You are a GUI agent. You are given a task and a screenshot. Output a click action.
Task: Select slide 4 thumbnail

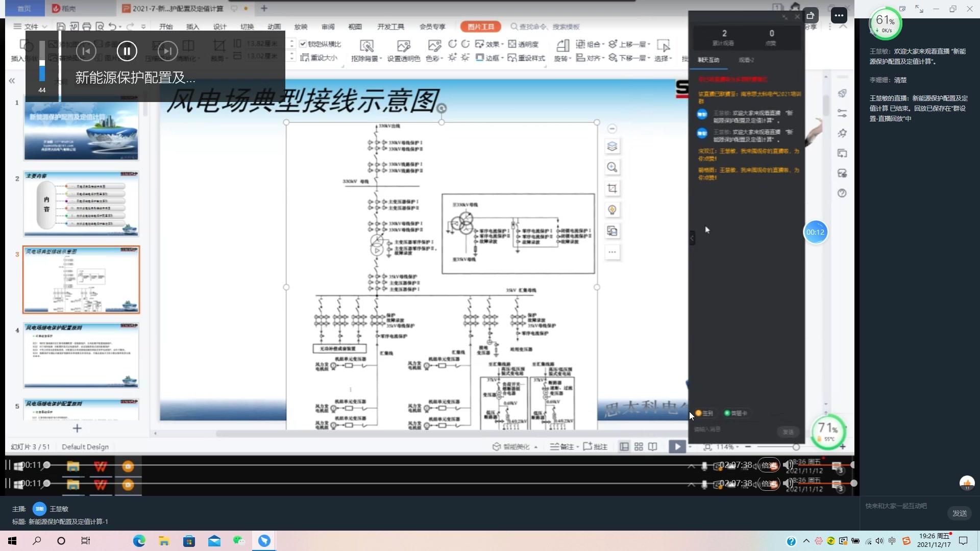81,355
